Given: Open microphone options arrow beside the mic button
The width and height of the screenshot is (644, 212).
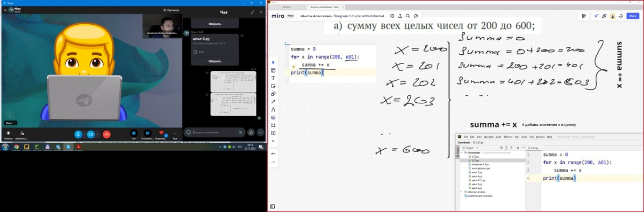Looking at the screenshot, I should point(84,134).
